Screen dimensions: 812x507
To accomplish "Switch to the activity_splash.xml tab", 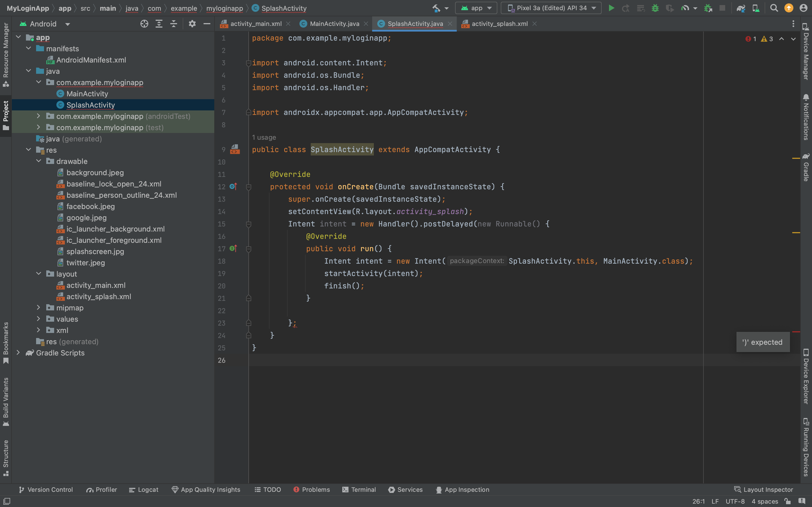I will (499, 24).
